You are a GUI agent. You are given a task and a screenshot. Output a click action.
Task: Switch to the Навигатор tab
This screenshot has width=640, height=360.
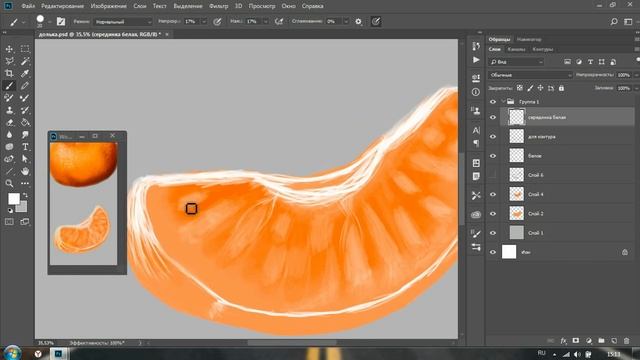tap(529, 40)
